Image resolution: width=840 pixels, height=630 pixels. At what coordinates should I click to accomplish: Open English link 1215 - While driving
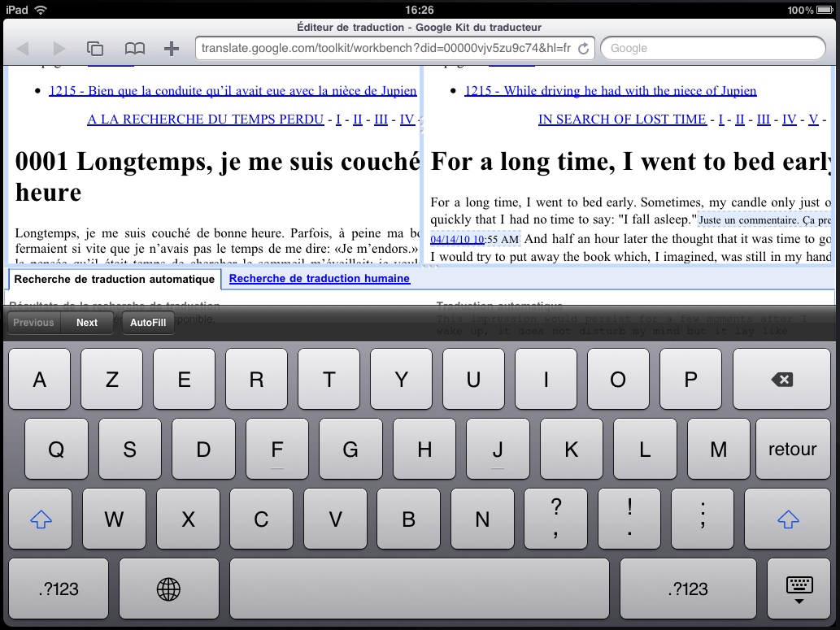(610, 91)
